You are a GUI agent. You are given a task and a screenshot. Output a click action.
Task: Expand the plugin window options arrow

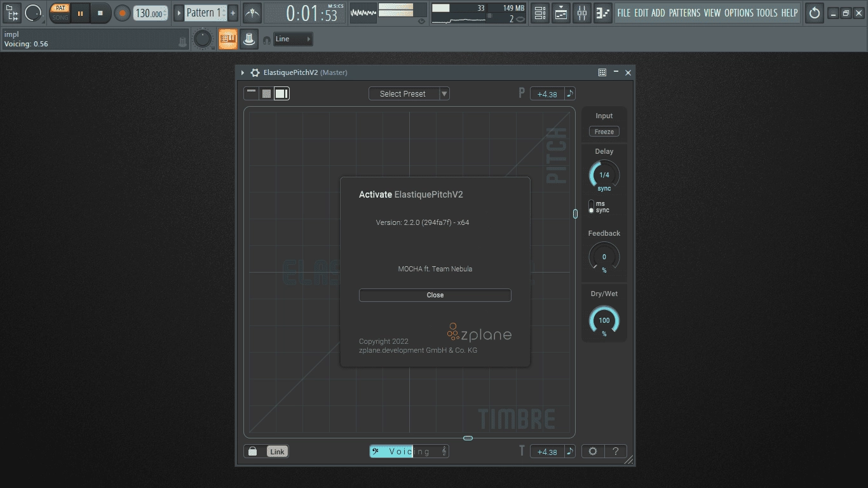pyautogui.click(x=243, y=72)
